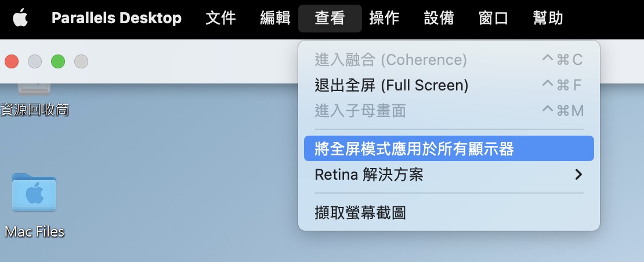Open the 幫助 menu
644x262 pixels.
point(548,19)
